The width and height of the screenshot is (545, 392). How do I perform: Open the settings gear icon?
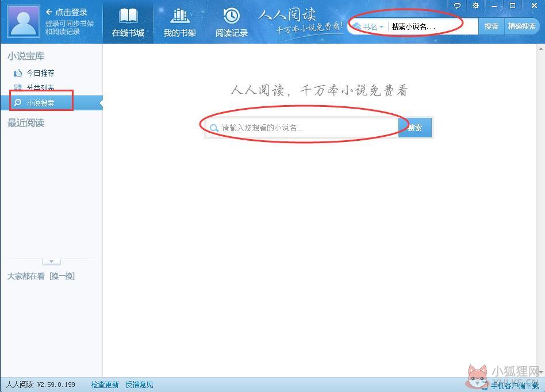coord(475,6)
